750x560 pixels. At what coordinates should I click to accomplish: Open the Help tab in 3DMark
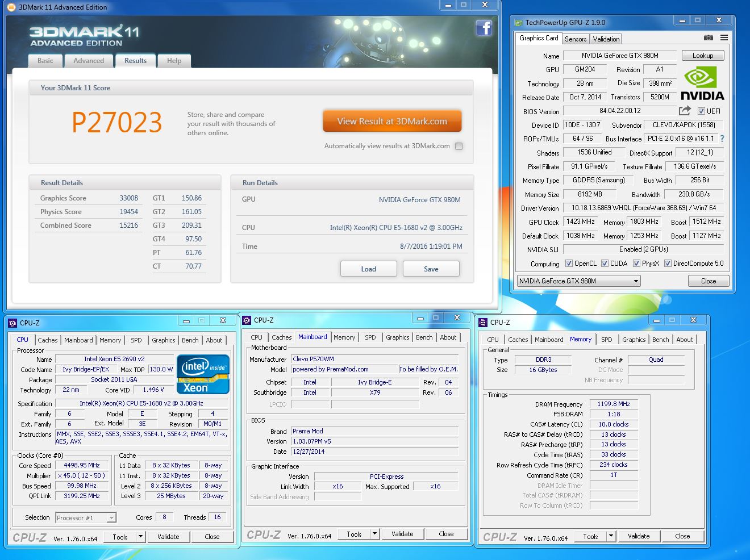[x=174, y=61]
